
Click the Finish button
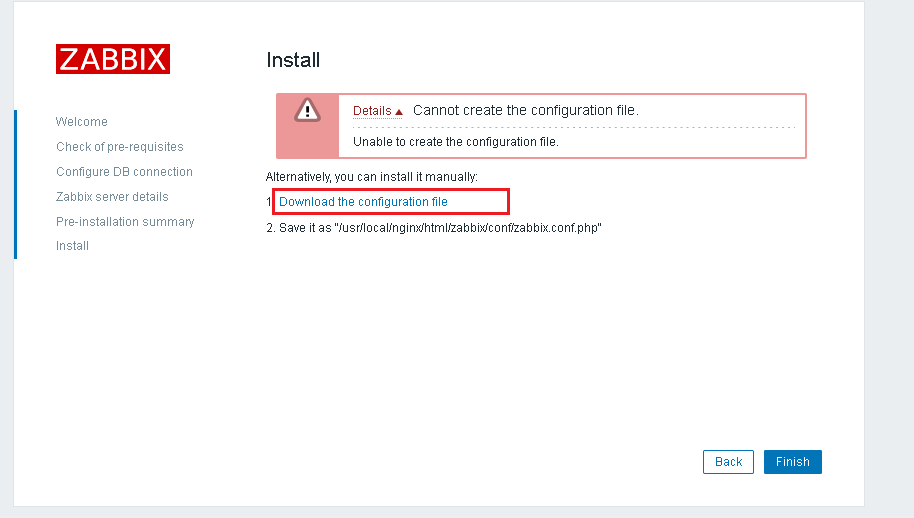coord(792,462)
